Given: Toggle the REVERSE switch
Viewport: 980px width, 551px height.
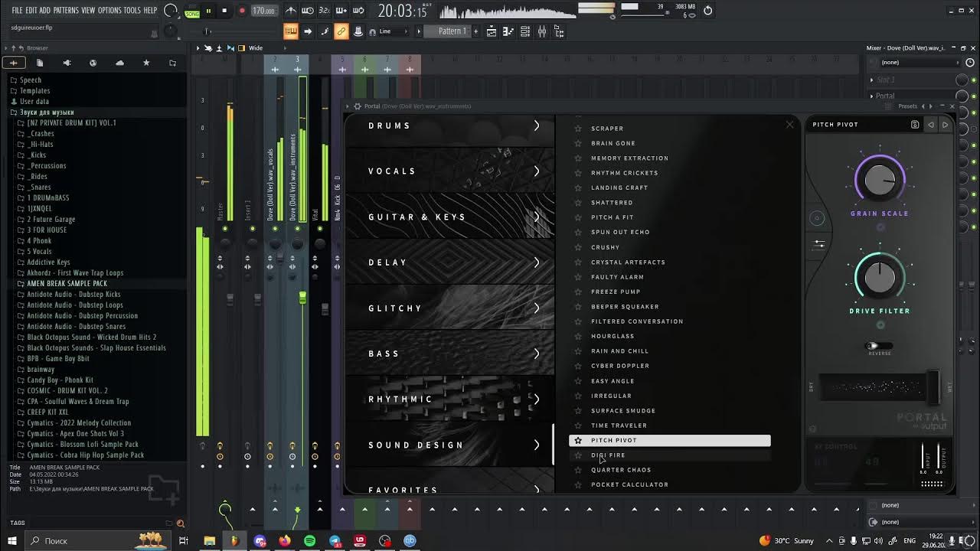Looking at the screenshot, I should [879, 346].
